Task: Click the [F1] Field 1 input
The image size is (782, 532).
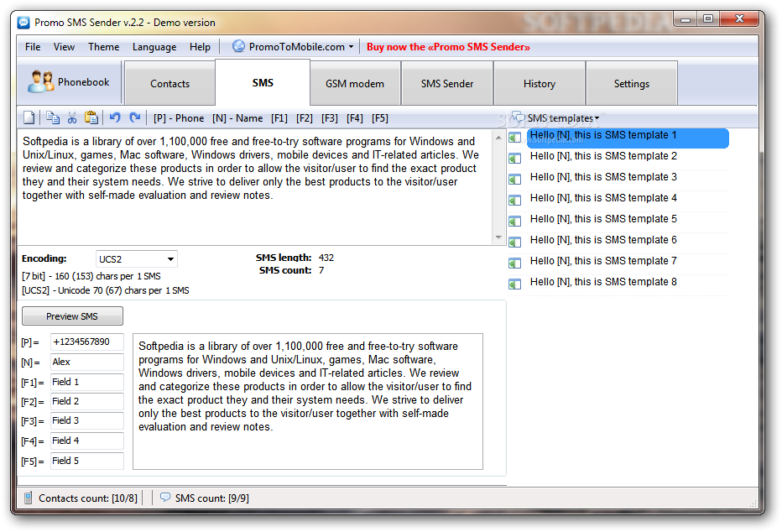Action: [x=86, y=382]
